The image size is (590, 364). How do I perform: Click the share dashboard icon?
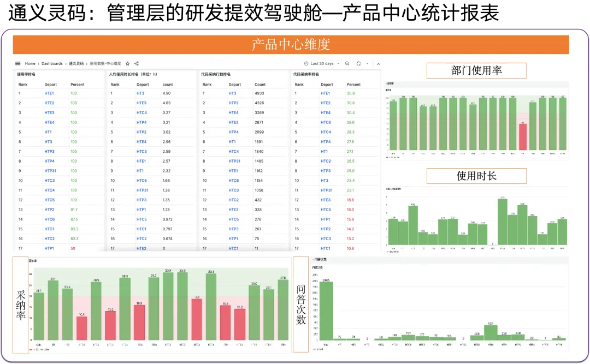[137, 63]
